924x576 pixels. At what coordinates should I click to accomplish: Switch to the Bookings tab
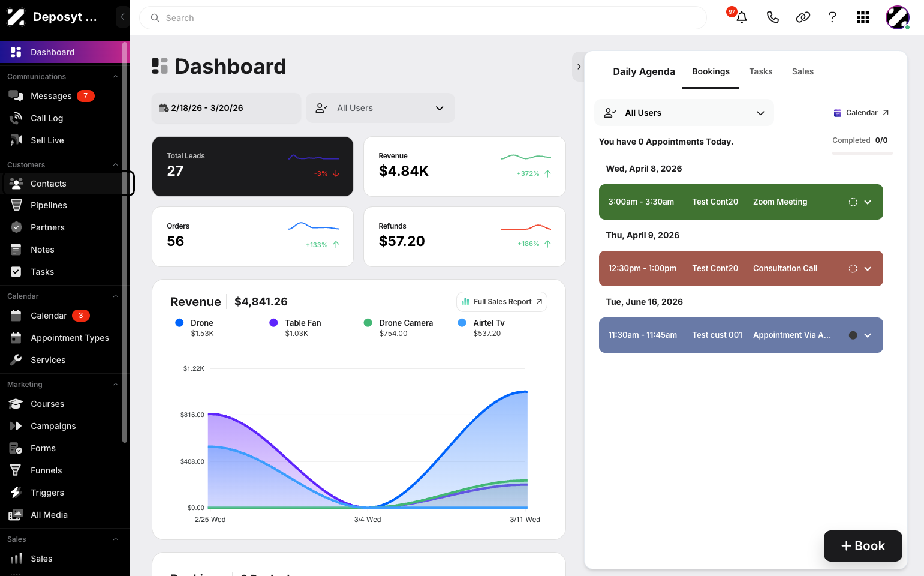click(711, 71)
